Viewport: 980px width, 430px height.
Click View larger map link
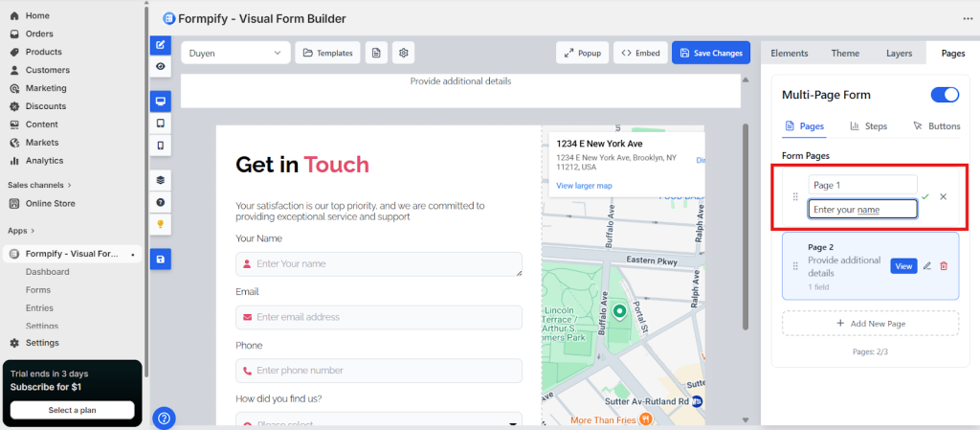pyautogui.click(x=584, y=185)
